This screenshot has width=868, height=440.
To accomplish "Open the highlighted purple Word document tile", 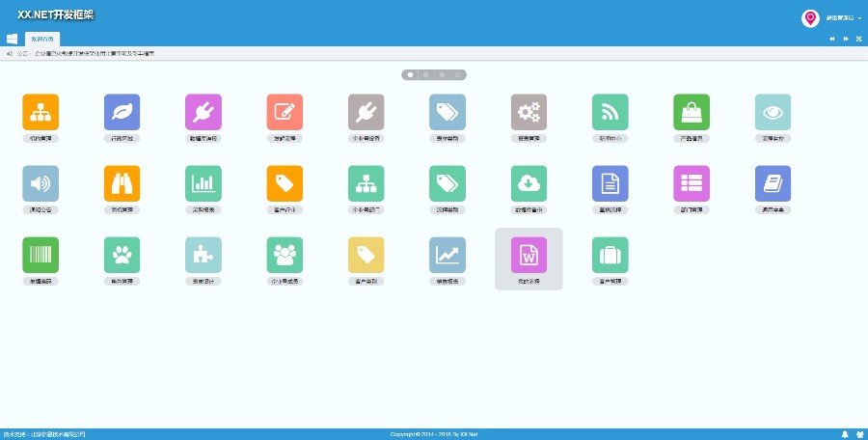I will [529, 255].
